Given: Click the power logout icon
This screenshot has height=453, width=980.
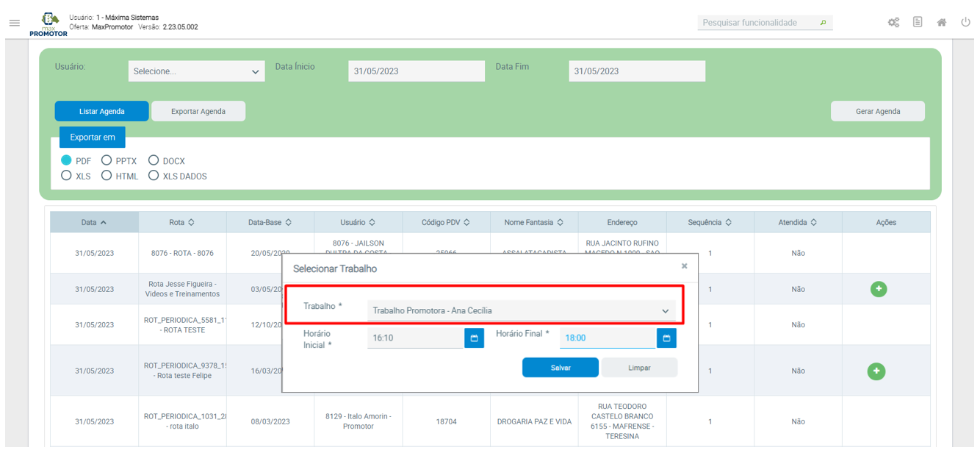Looking at the screenshot, I should pyautogui.click(x=965, y=23).
